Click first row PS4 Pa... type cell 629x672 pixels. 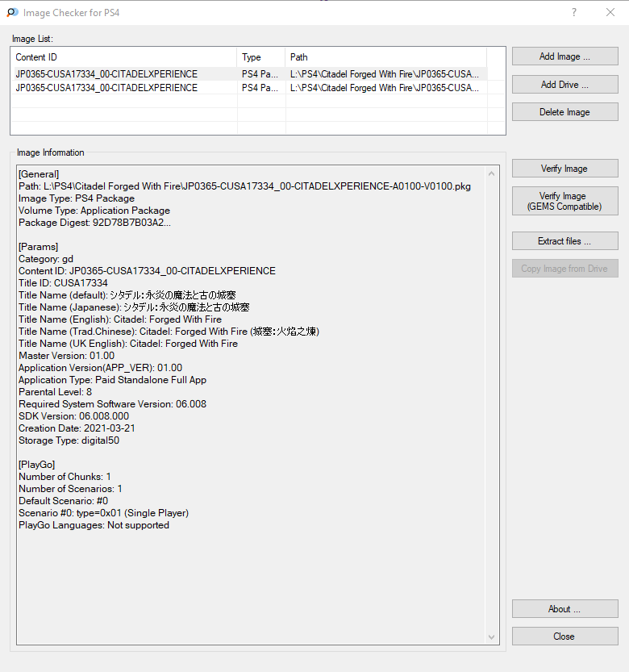[260, 74]
